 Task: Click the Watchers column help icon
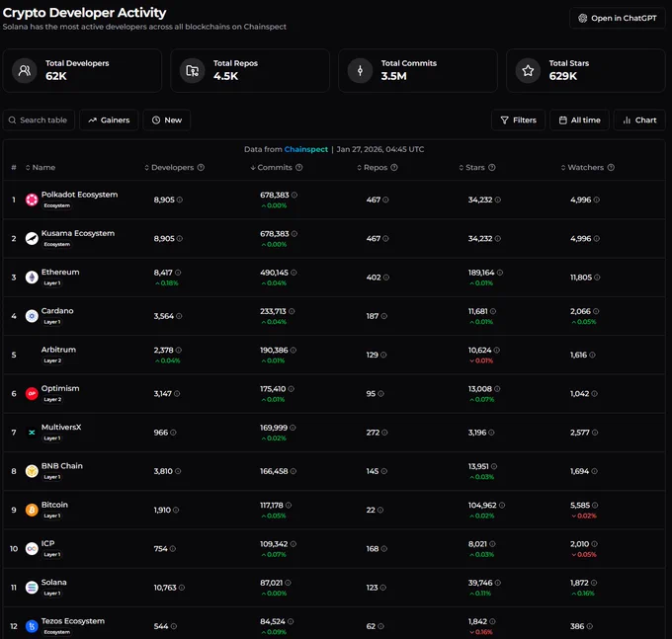(611, 168)
